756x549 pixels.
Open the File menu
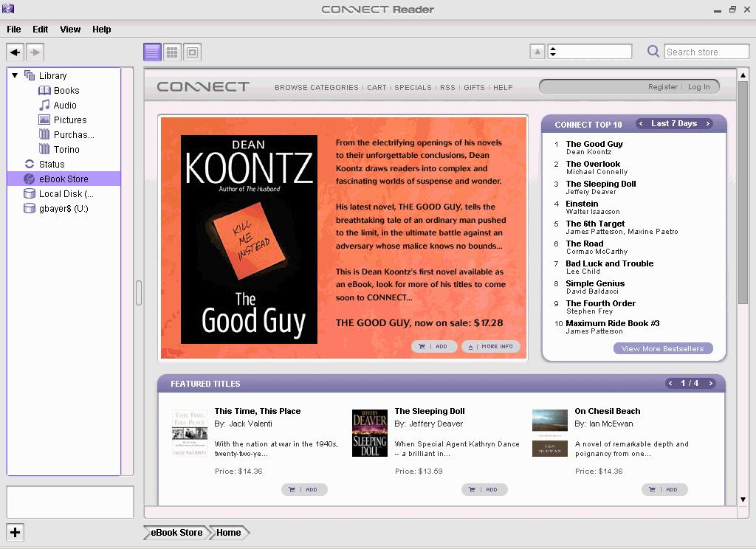[x=13, y=30]
